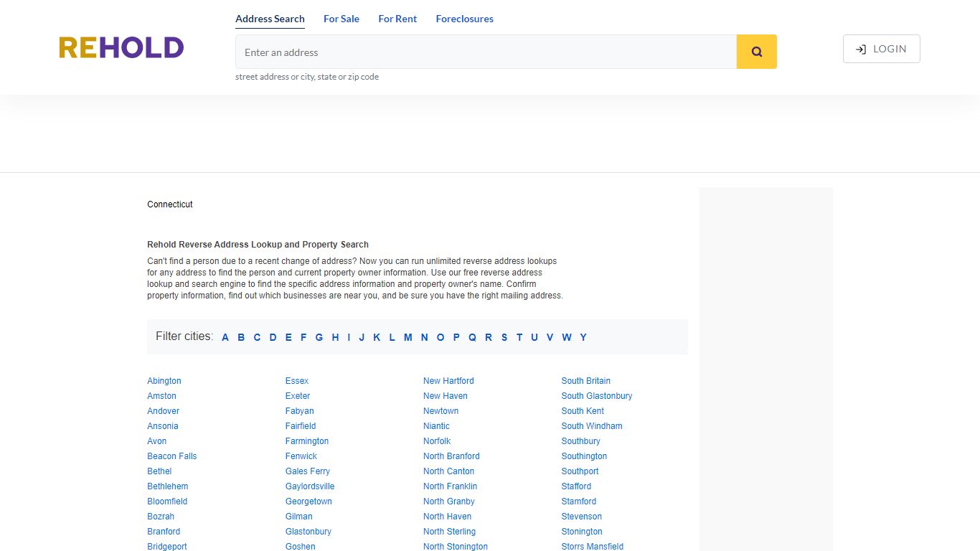Open the Exeter city link
This screenshot has height=551, width=980.
pyautogui.click(x=298, y=396)
